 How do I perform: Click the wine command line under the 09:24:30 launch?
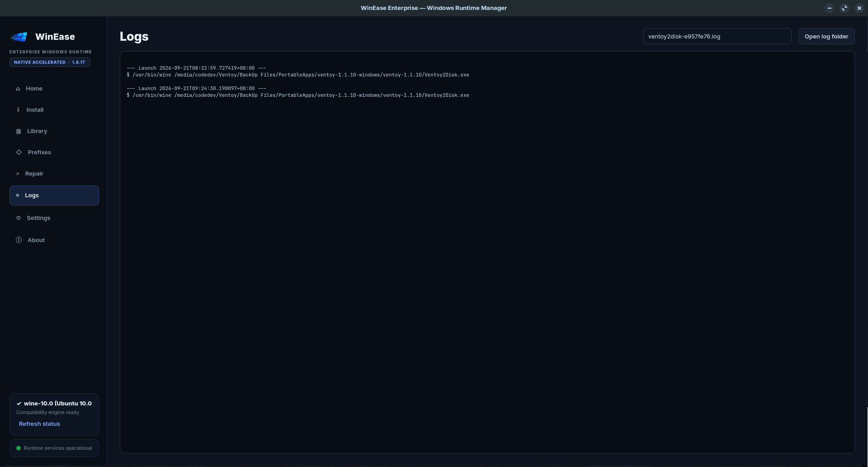298,95
